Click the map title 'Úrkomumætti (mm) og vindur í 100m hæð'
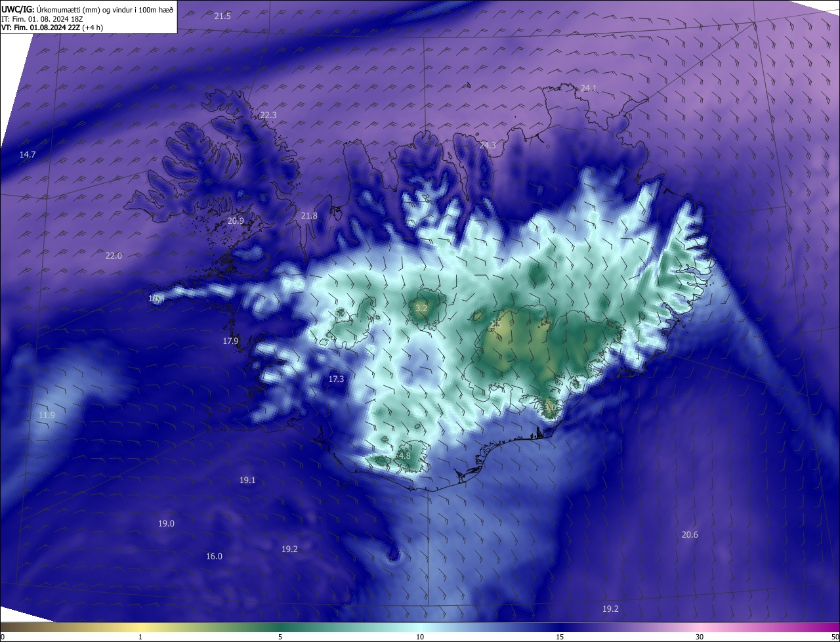This screenshot has width=840, height=642. (105, 9)
